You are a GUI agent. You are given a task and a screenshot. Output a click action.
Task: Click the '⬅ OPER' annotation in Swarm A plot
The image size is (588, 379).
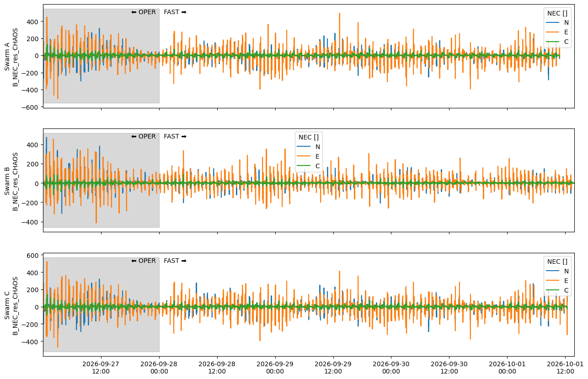(x=144, y=12)
